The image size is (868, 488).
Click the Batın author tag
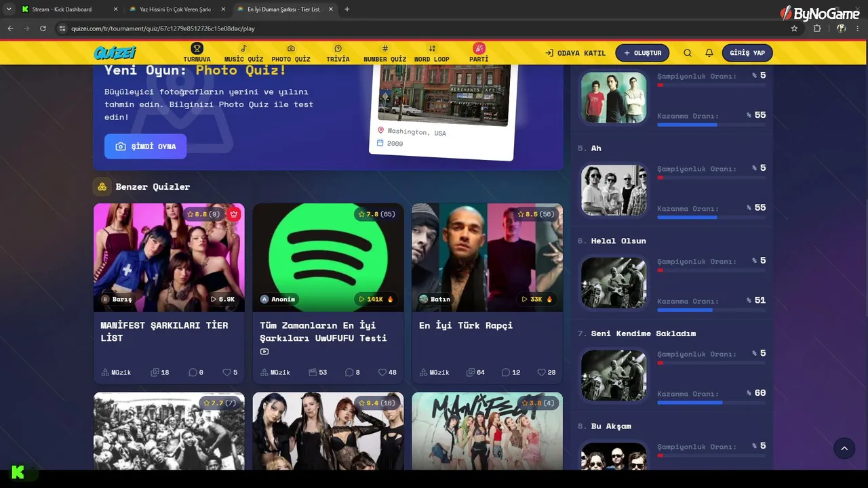point(435,299)
